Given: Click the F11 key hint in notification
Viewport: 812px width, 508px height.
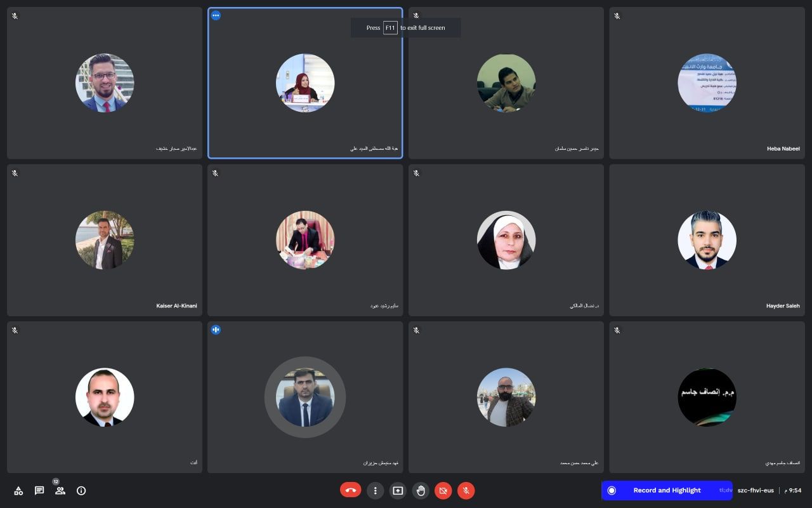Looking at the screenshot, I should point(390,28).
